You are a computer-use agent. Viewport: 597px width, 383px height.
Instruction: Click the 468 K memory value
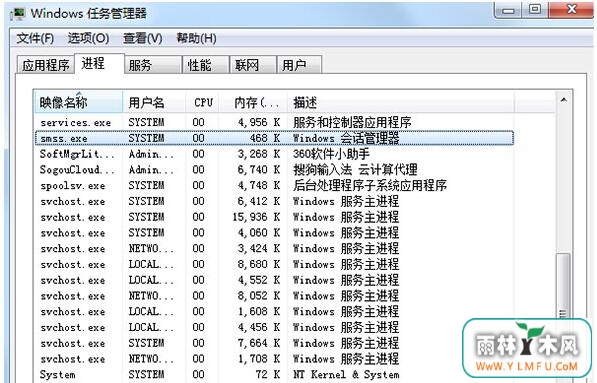tap(265, 138)
